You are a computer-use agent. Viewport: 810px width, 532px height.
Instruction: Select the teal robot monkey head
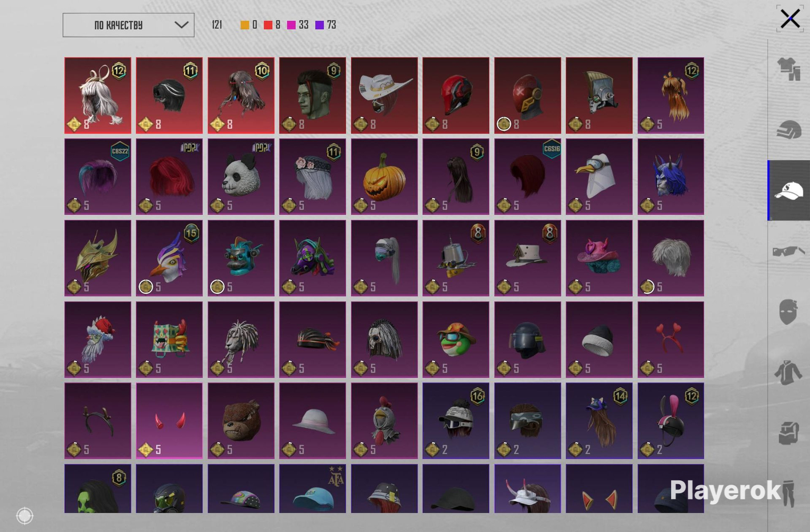(241, 258)
